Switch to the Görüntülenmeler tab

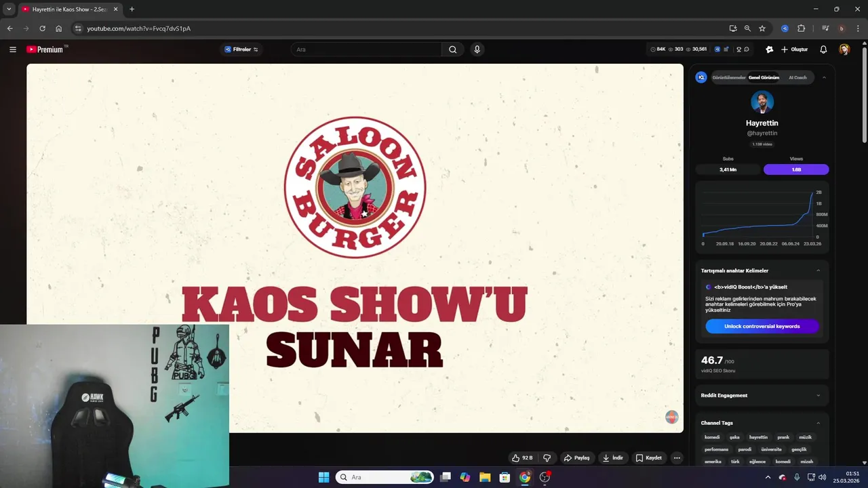click(x=729, y=77)
